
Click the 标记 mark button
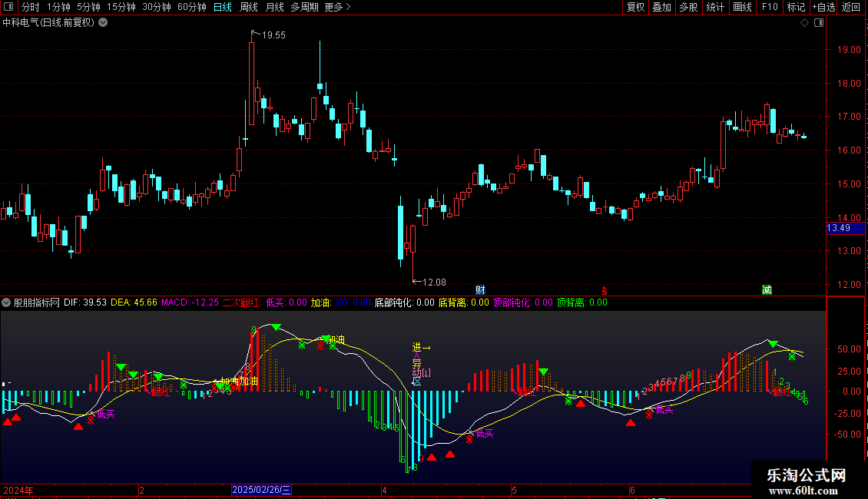[796, 7]
